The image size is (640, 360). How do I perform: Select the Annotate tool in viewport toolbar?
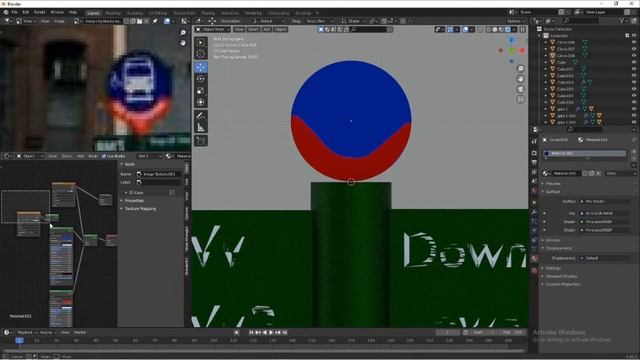click(201, 116)
